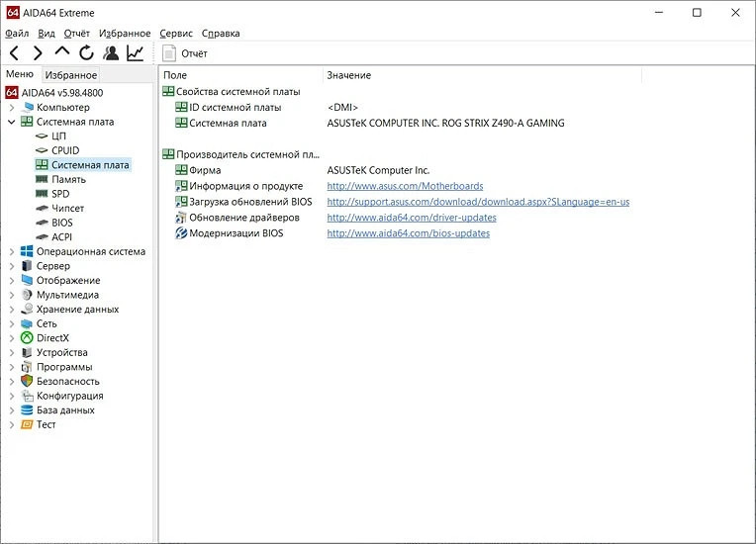Switch to the Избранное tab
Image resolution: width=756 pixels, height=544 pixels.
click(x=70, y=75)
